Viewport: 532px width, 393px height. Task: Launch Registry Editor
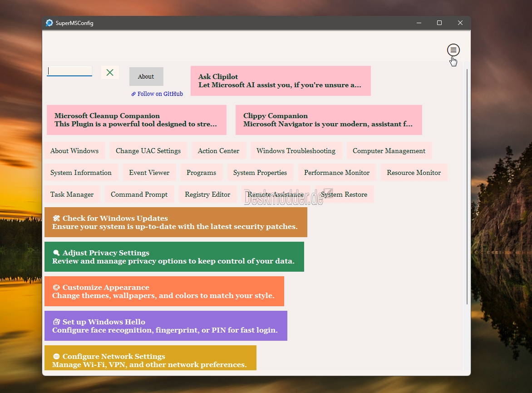coord(207,194)
